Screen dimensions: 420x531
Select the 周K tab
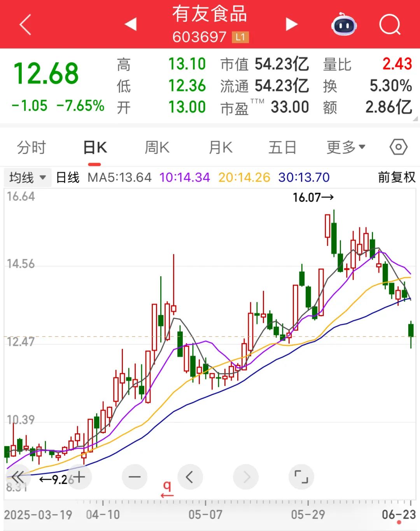coord(157,147)
